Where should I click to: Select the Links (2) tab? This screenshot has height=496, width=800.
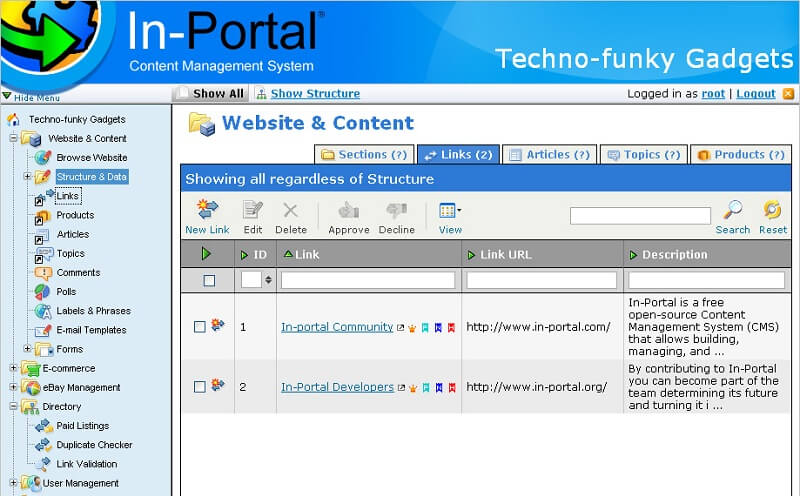(459, 155)
